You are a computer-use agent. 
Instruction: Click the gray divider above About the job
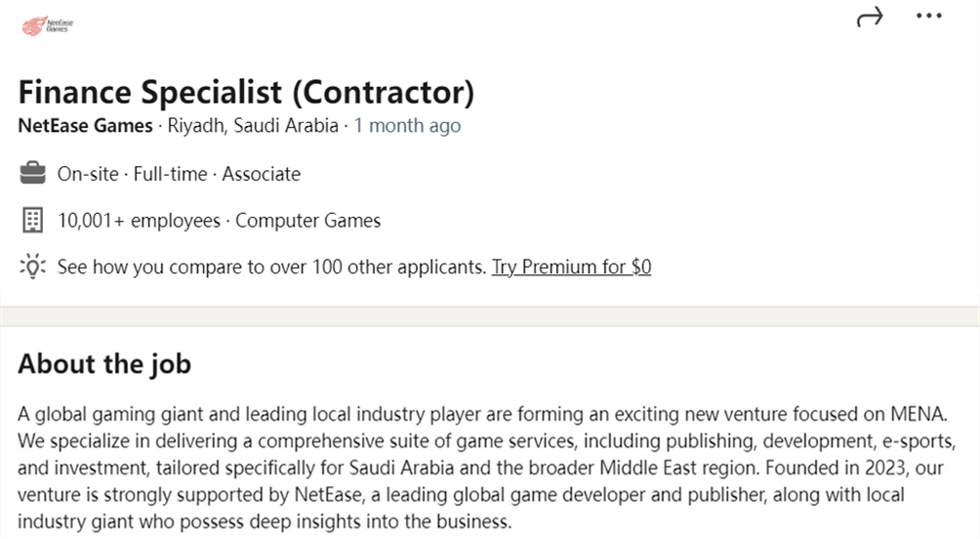click(x=490, y=316)
